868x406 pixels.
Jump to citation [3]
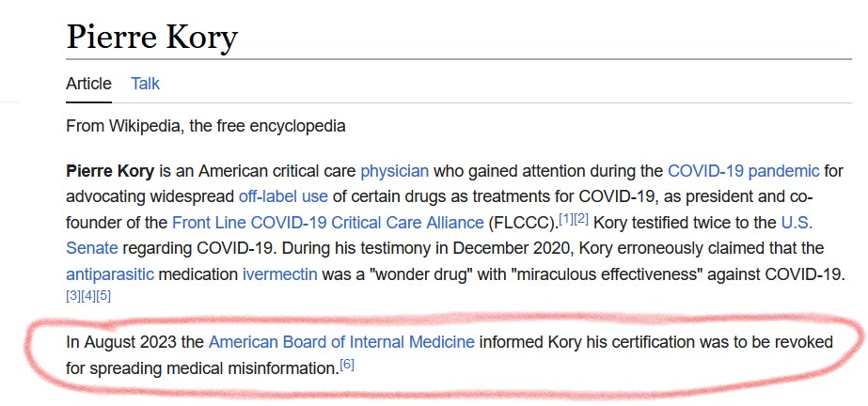point(73,296)
